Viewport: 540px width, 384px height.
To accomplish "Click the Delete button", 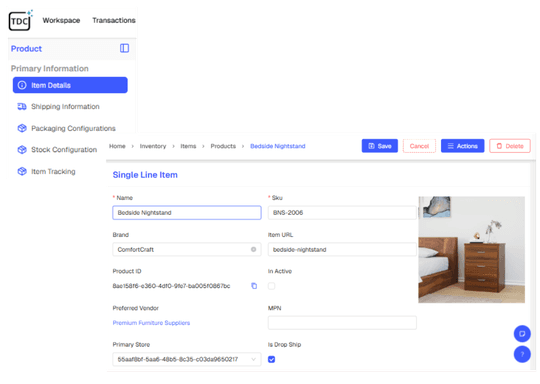I will click(510, 146).
